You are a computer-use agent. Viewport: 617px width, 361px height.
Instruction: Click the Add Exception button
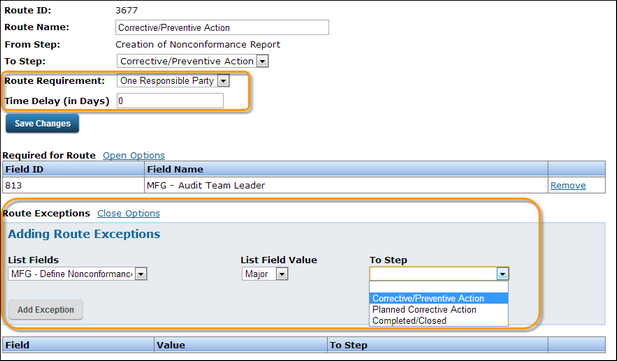(46, 310)
